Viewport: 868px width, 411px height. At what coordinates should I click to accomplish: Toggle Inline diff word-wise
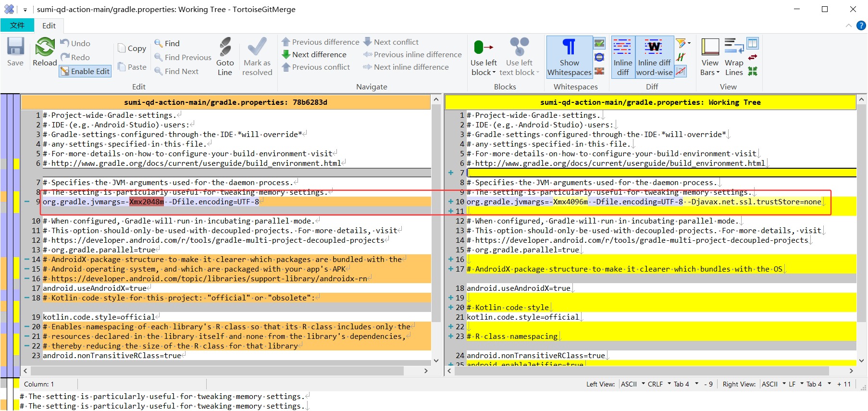655,57
